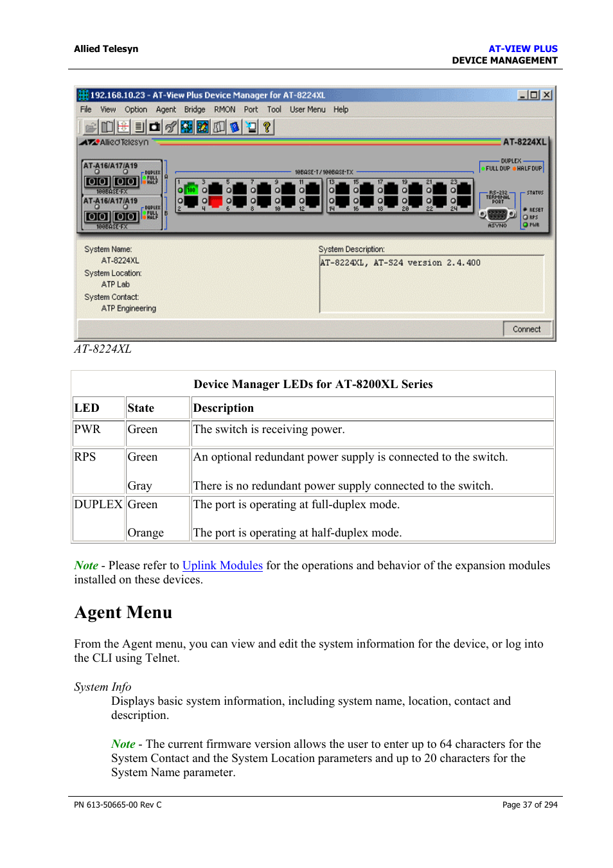The width and height of the screenshot is (613, 868).
Task: Click the first fiber port of module A
Action: (x=97, y=182)
